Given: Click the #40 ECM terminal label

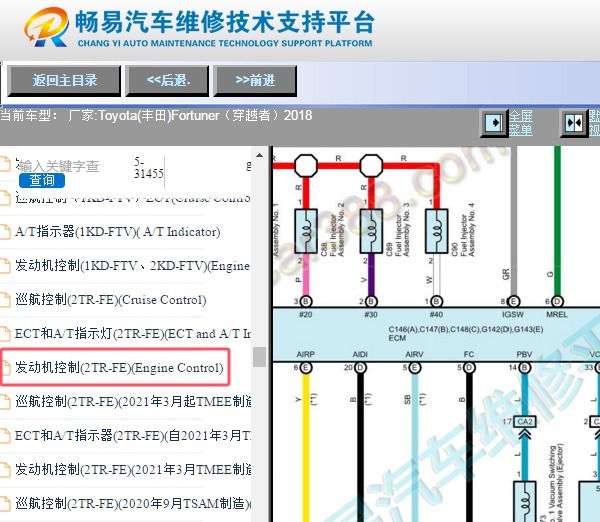Looking at the screenshot, I should coord(436,315).
